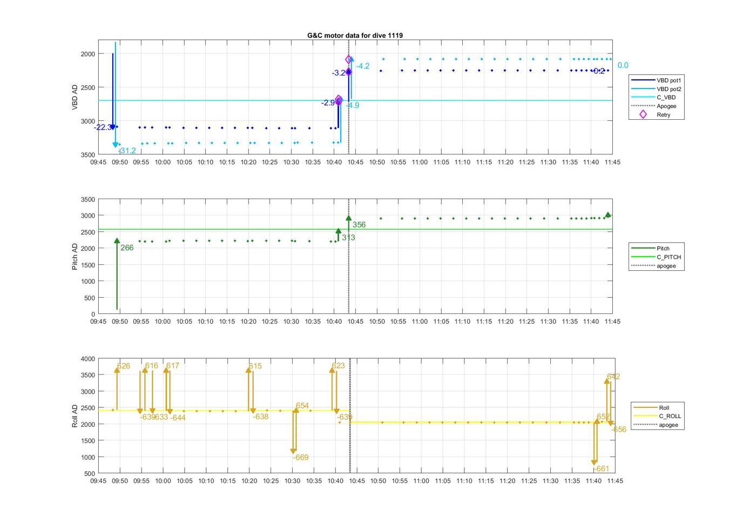Select the 'C_VBD' legend entry
756x532 pixels.
click(x=653, y=98)
